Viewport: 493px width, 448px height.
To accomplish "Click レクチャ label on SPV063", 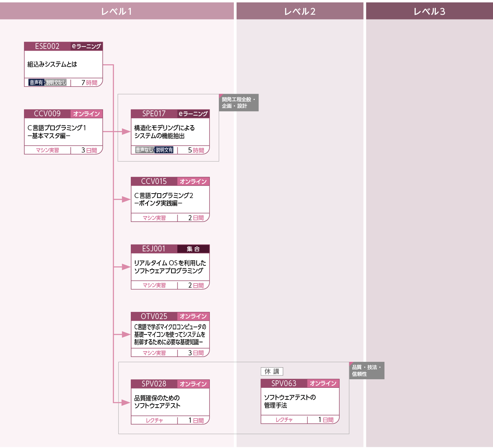I will point(284,420).
